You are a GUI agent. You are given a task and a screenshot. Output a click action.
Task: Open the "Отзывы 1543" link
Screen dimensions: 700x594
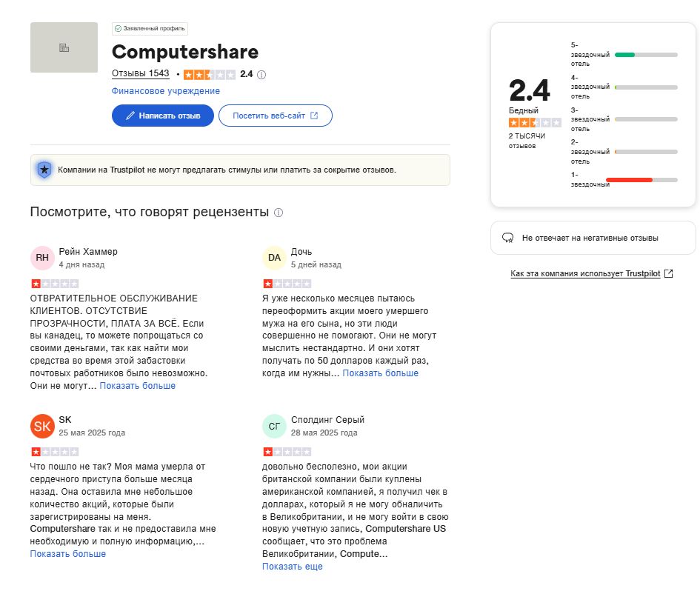coord(141,74)
